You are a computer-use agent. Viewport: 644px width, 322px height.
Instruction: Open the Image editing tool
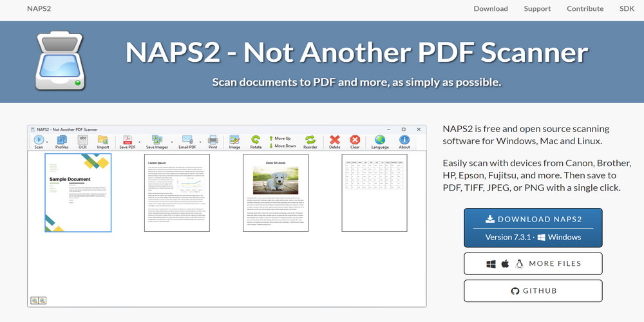coord(234,142)
